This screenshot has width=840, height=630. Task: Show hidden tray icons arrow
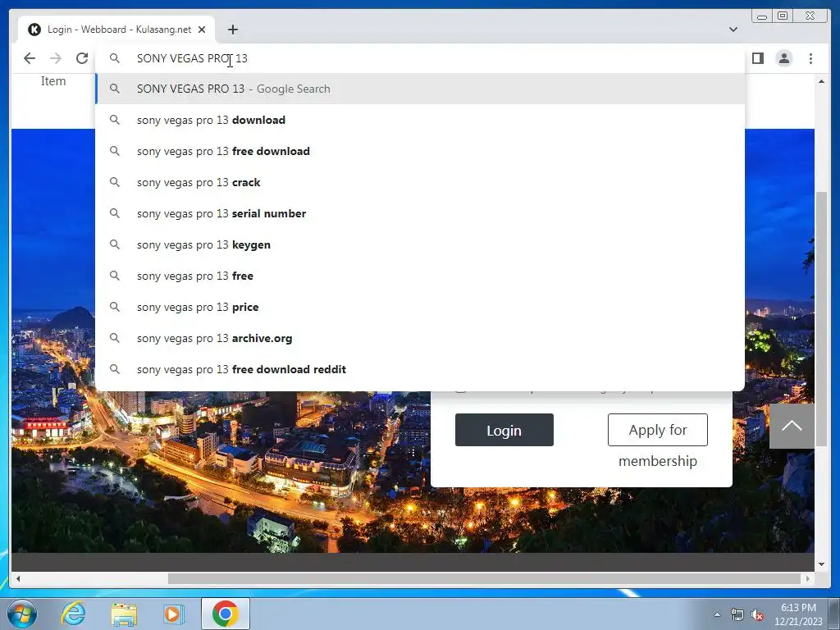717,614
